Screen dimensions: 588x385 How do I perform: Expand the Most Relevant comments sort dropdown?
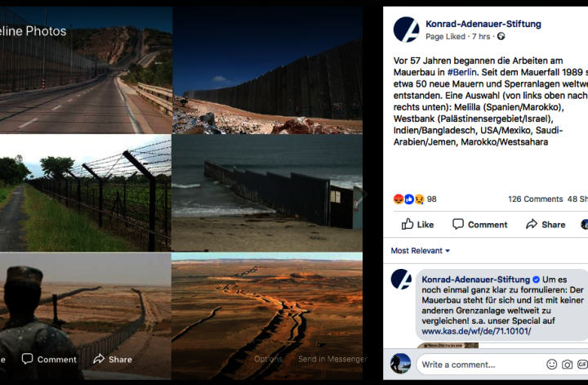click(420, 251)
